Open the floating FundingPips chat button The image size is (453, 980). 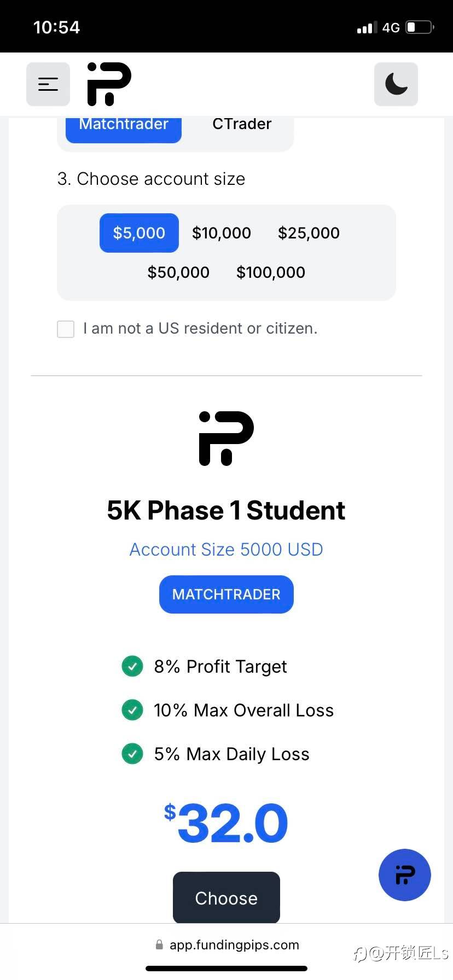(404, 874)
